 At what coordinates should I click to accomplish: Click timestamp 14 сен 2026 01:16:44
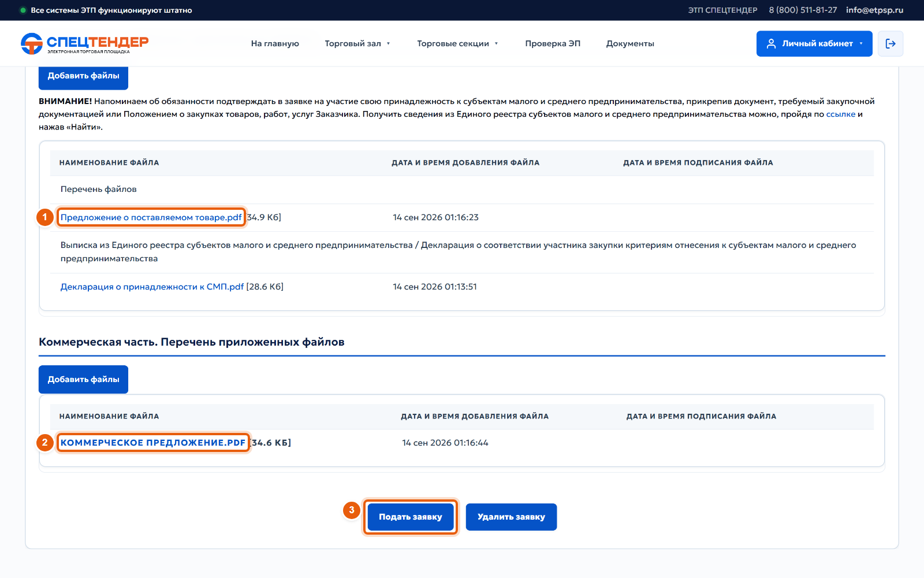point(445,443)
